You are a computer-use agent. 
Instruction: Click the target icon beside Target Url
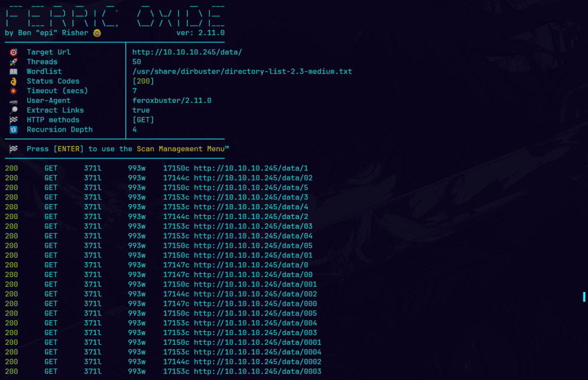(x=13, y=52)
